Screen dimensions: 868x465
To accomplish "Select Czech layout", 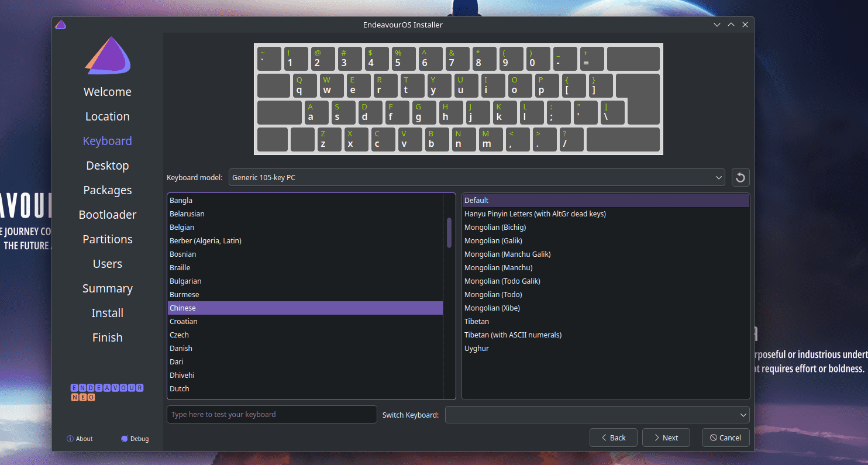I will point(305,335).
